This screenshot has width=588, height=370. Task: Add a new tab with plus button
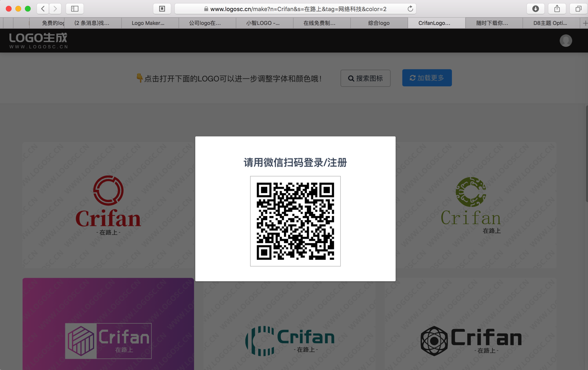(x=585, y=23)
